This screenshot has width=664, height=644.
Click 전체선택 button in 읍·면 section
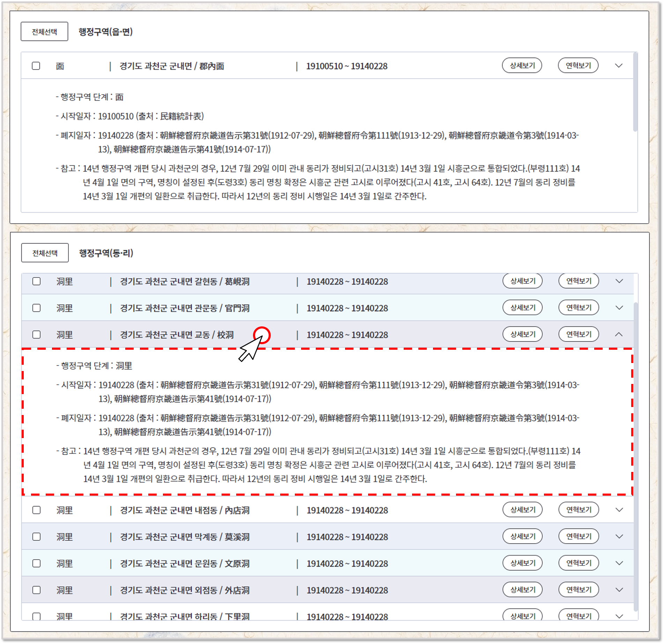pos(44,32)
